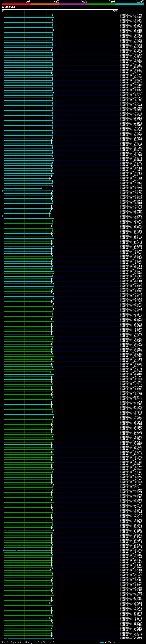
Task: Click the UniRef100_B8LQM4 label
Action: (131, 156)
